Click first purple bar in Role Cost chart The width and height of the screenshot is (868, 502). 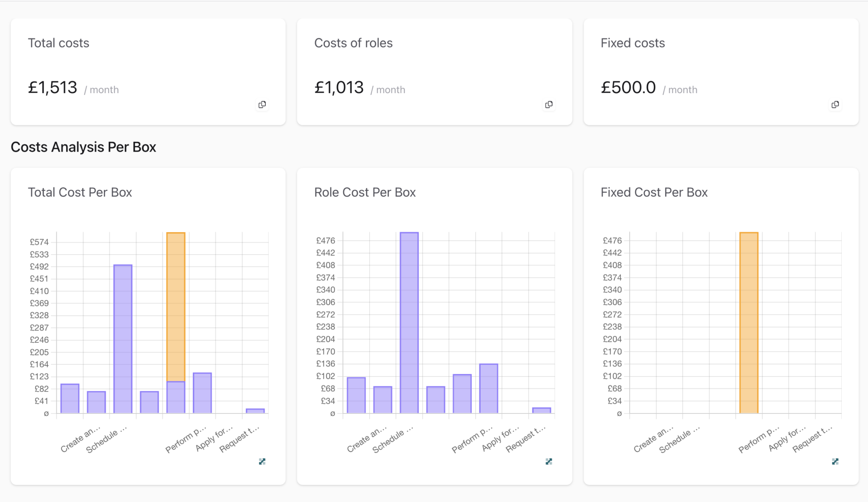(356, 395)
